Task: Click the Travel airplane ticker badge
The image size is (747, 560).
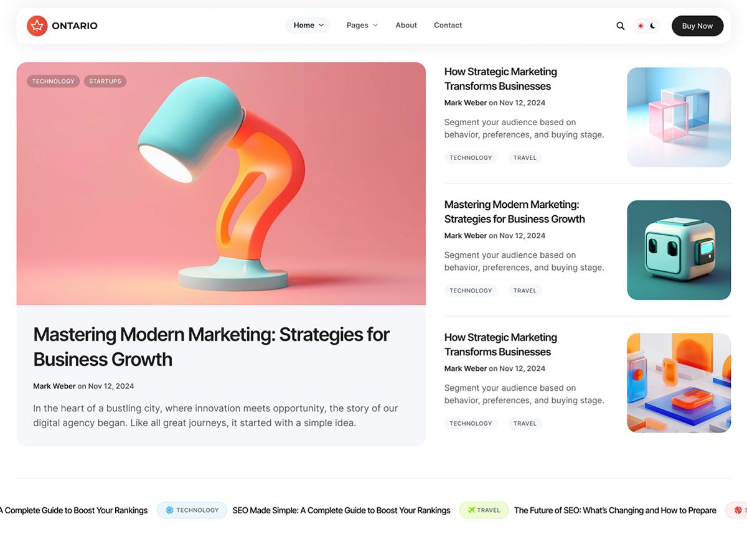Action: pyautogui.click(x=484, y=510)
